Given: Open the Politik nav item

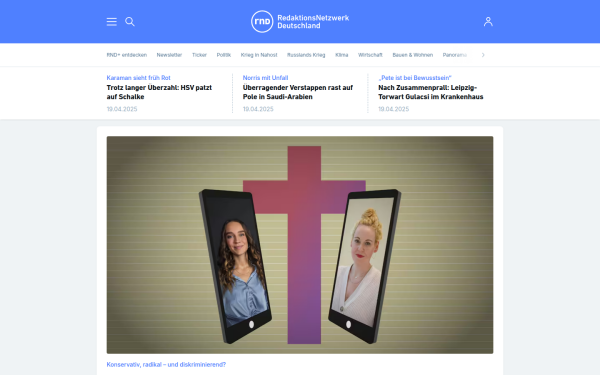Looking at the screenshot, I should pyautogui.click(x=224, y=55).
